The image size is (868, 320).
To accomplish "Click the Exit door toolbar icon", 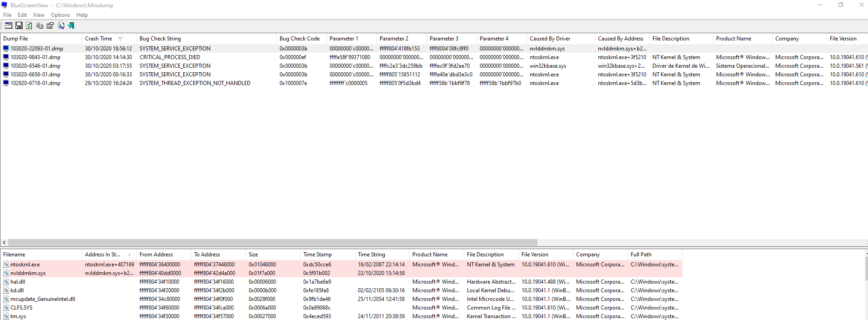I will [x=71, y=26].
